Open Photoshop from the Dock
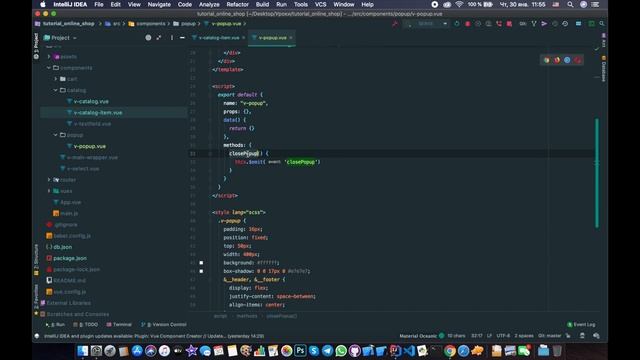This screenshot has width=640, height=360. click(x=300, y=351)
